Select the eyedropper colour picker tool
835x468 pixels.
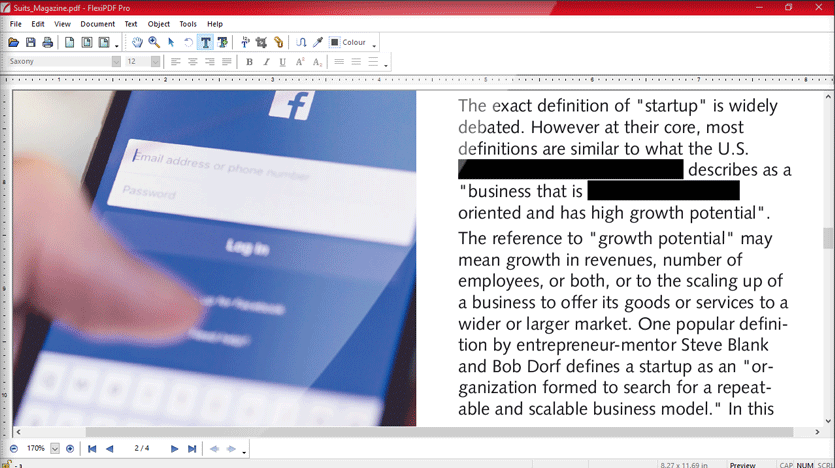318,43
